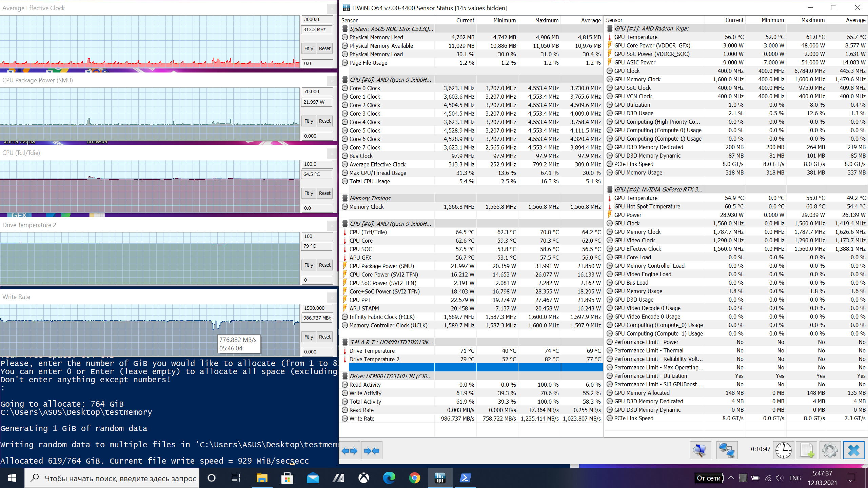This screenshot has height=488, width=868.
Task: Open File Explorer from taskbar
Action: click(x=262, y=478)
